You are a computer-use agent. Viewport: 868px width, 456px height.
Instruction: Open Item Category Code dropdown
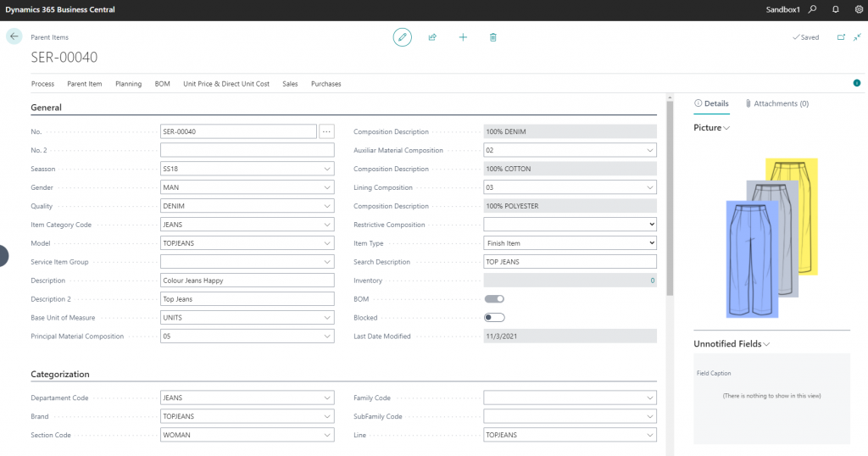pos(326,225)
